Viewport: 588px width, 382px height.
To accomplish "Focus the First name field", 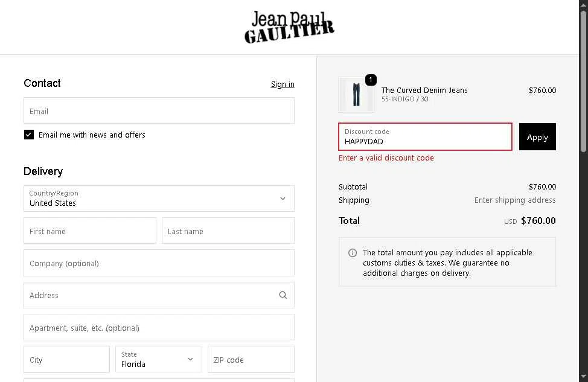I will point(90,231).
